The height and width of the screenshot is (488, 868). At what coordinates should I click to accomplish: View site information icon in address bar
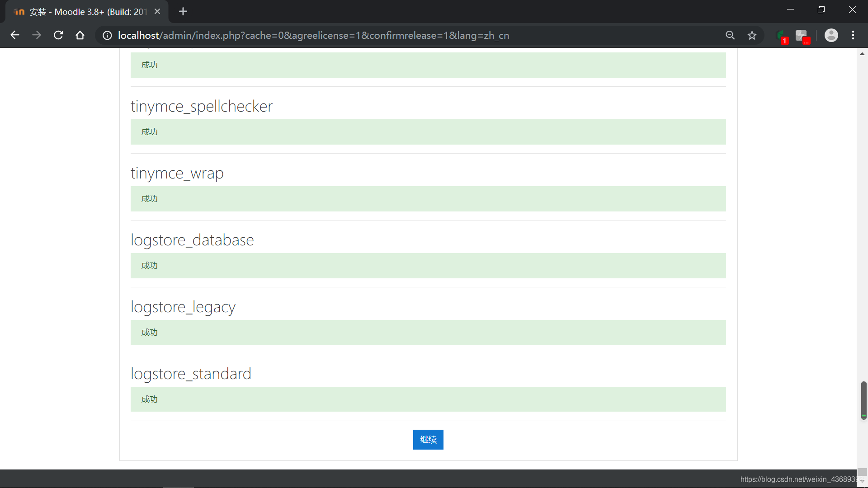tap(107, 35)
